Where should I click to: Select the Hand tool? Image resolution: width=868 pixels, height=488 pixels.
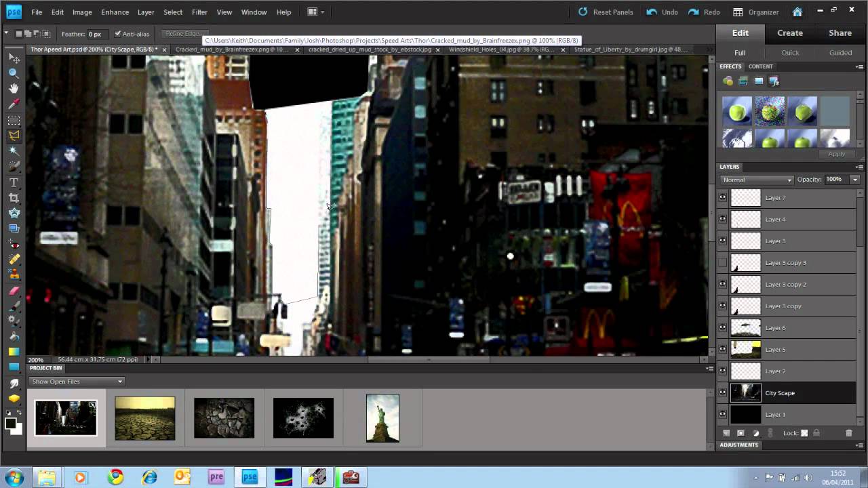[x=14, y=89]
